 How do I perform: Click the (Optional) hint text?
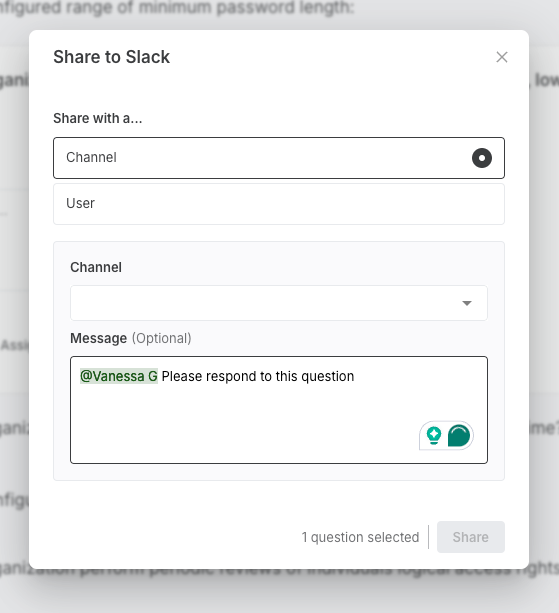[161, 338]
